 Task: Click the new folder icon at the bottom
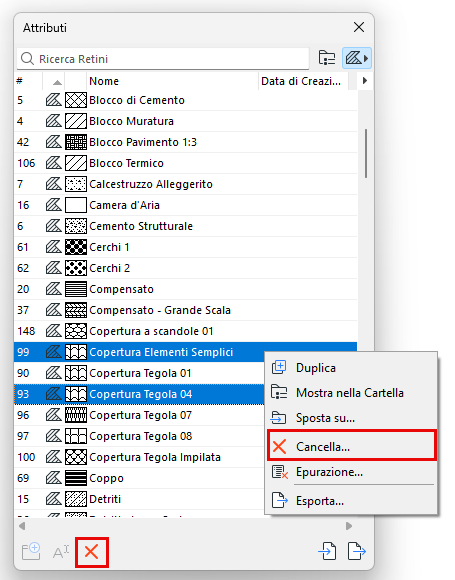(31, 552)
